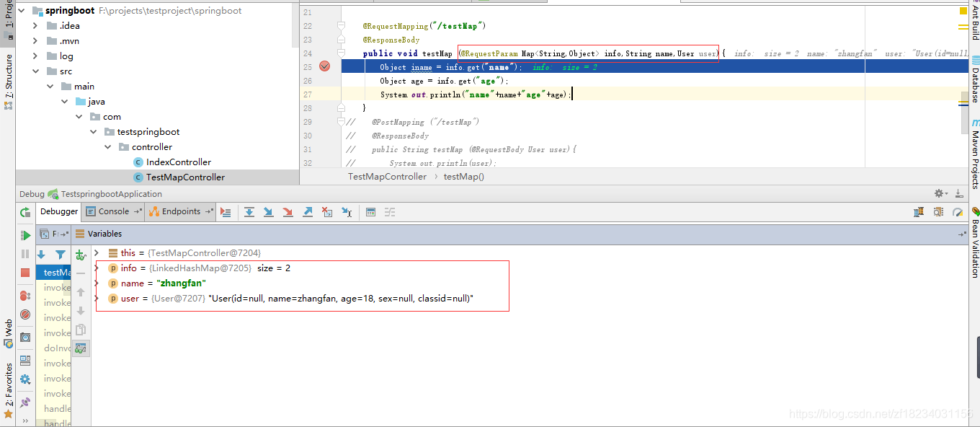Collapse the src folder

click(x=35, y=71)
